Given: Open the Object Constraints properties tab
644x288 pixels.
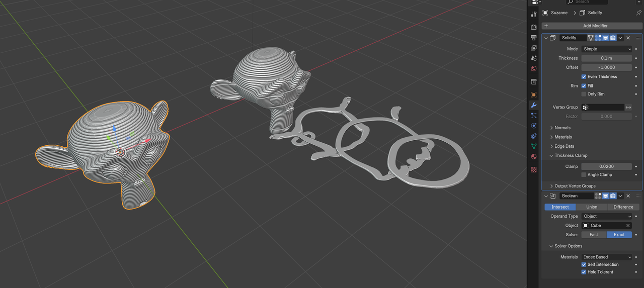Looking at the screenshot, I should 534,136.
